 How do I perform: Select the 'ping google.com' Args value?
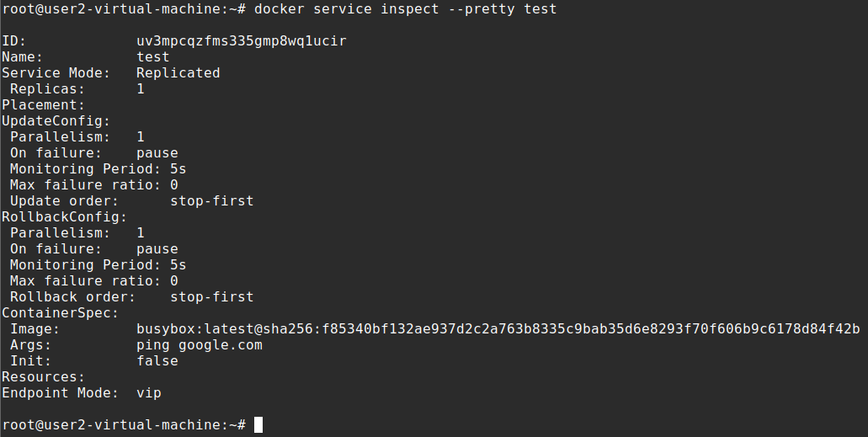tap(199, 344)
